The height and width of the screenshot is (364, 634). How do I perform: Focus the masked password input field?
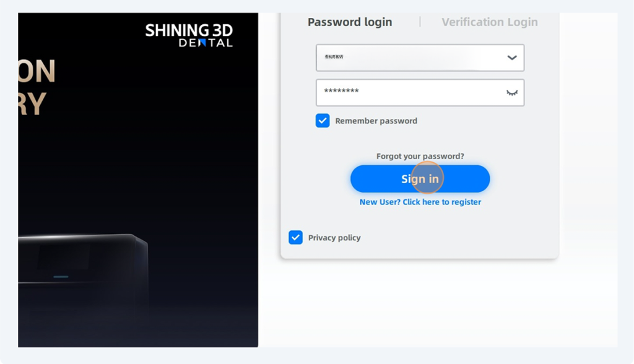pos(409,92)
